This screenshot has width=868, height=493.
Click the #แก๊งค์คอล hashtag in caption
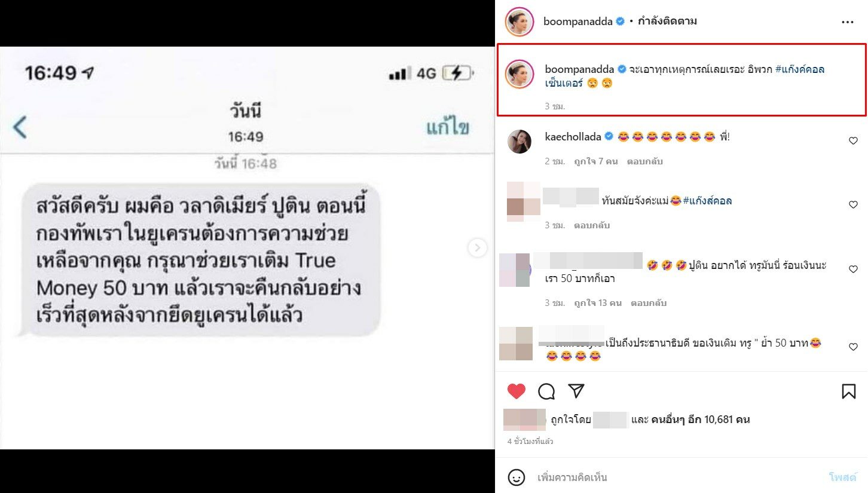tap(800, 69)
